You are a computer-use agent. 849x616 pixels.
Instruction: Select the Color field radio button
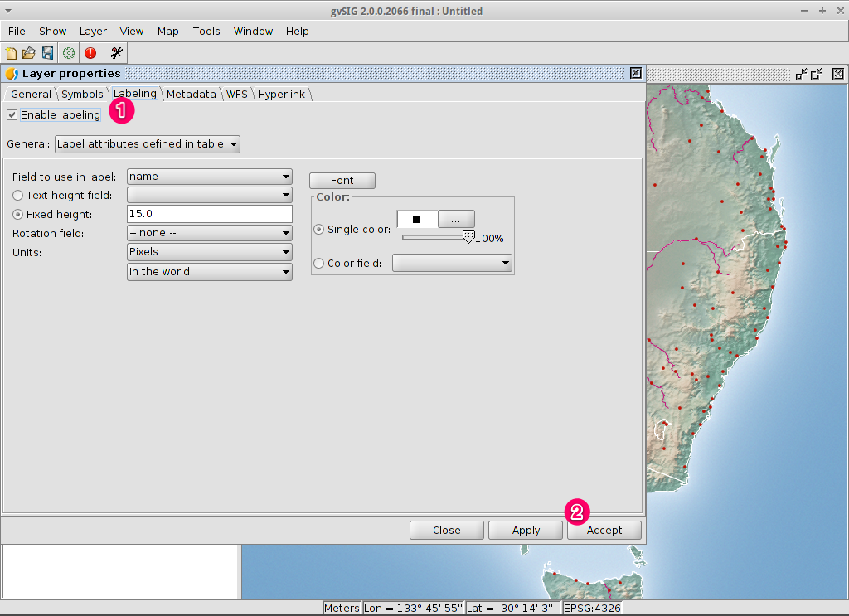(x=319, y=263)
